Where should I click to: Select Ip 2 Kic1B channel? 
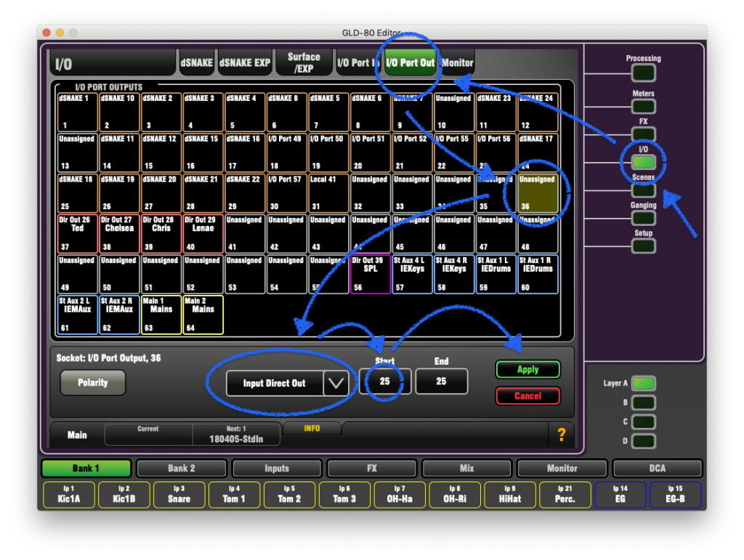pyautogui.click(x=124, y=495)
